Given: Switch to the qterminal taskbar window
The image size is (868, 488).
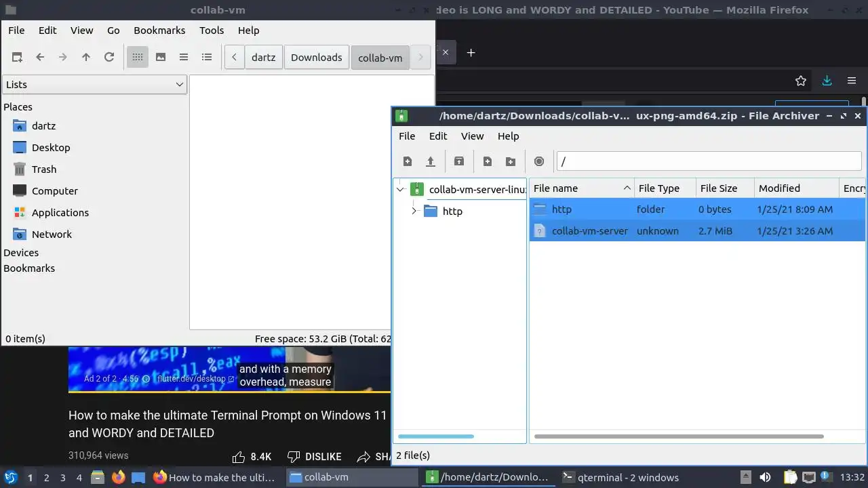Looking at the screenshot, I should (x=622, y=477).
